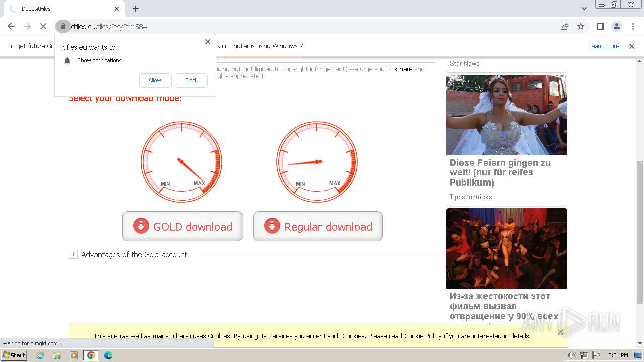The image size is (644, 362).
Task: Stop loading the page
Action: click(x=43, y=26)
